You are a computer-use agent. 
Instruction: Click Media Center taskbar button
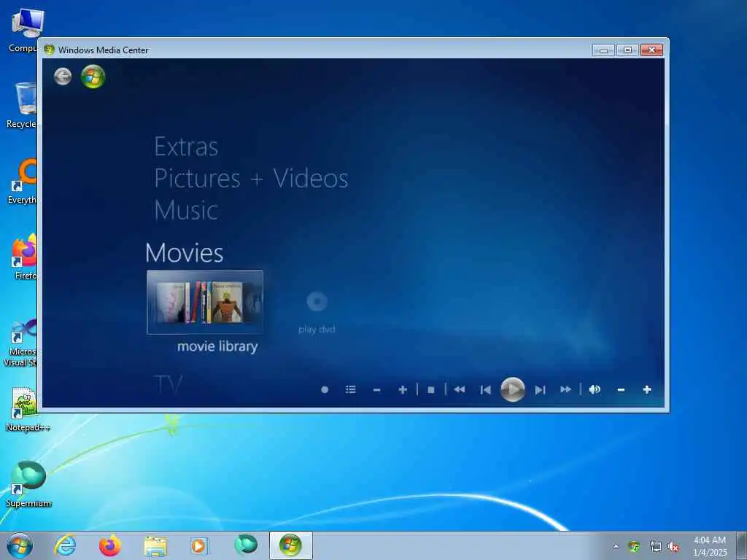pos(290,545)
